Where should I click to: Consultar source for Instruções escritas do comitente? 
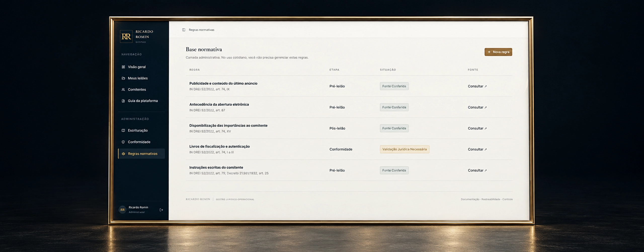pyautogui.click(x=477, y=170)
